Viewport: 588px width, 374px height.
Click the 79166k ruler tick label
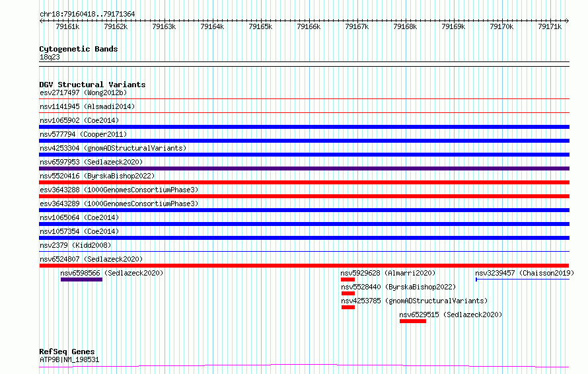coord(309,26)
